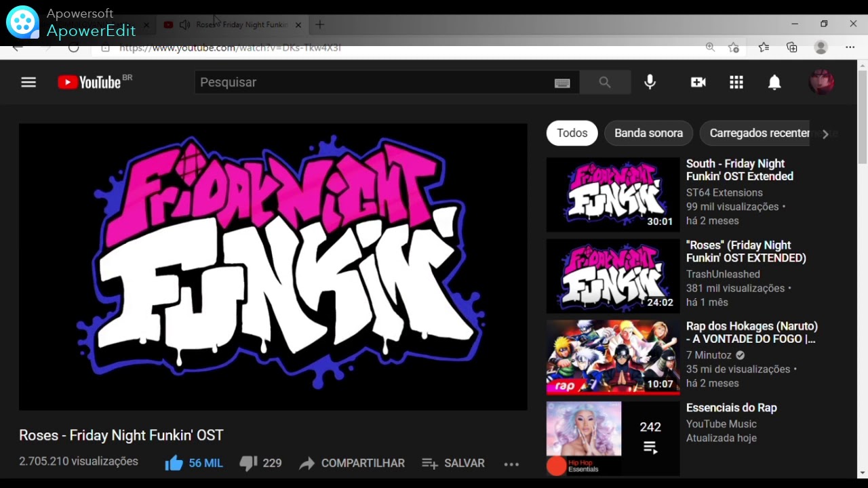Screen dimensions: 868x488
Task: Show more filter chips with right chevron
Action: click(825, 134)
